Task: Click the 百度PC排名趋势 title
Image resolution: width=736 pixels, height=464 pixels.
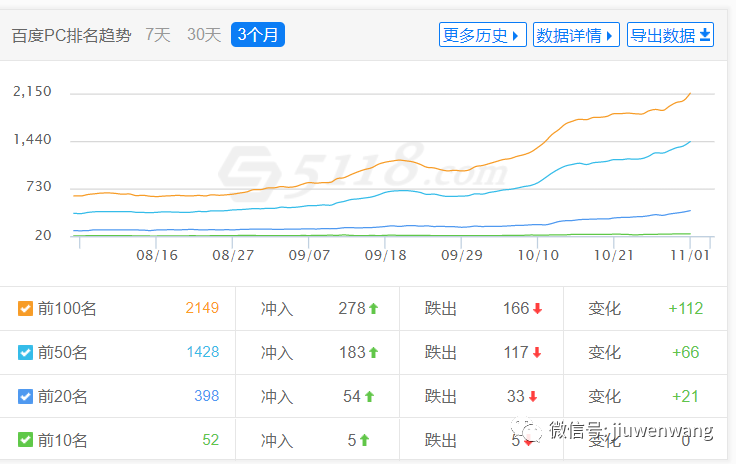Action: (71, 35)
